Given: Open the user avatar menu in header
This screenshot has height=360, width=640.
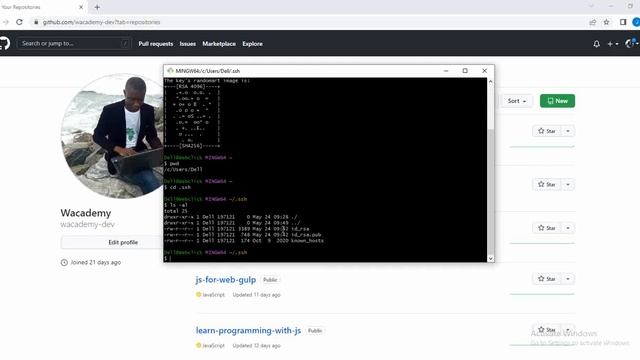Looking at the screenshot, I should point(632,43).
